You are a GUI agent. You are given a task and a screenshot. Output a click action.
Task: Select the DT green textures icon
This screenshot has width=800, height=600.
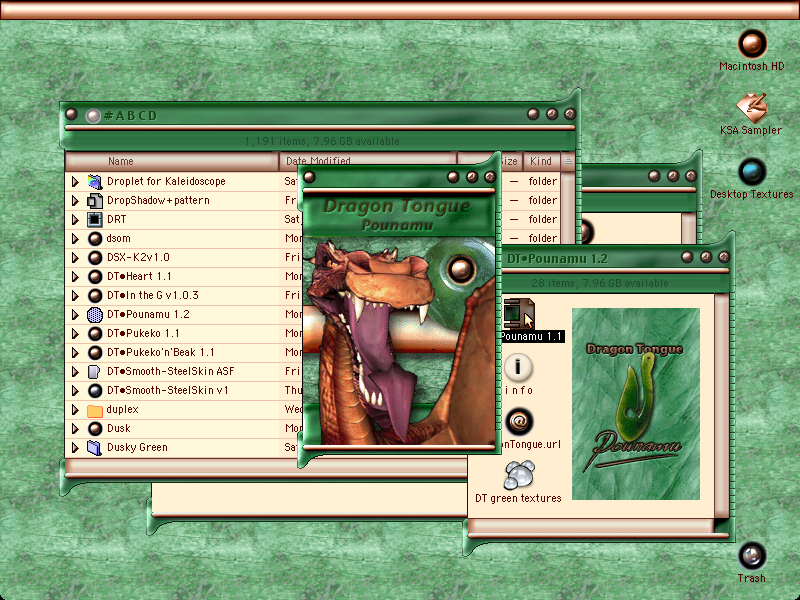click(519, 474)
